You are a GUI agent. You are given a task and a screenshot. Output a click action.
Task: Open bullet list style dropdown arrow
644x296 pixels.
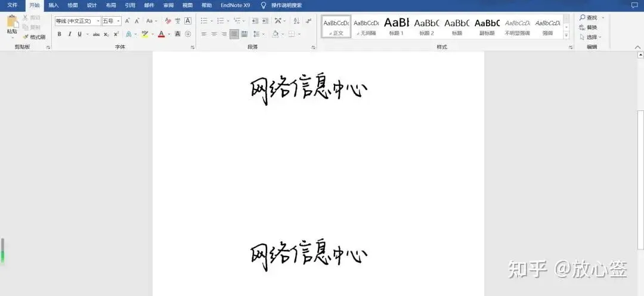click(x=212, y=21)
